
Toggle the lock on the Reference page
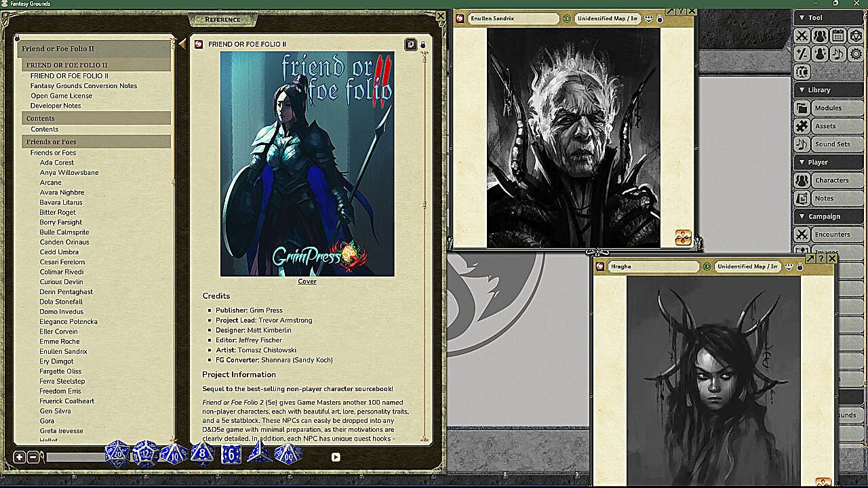pyautogui.click(x=423, y=45)
